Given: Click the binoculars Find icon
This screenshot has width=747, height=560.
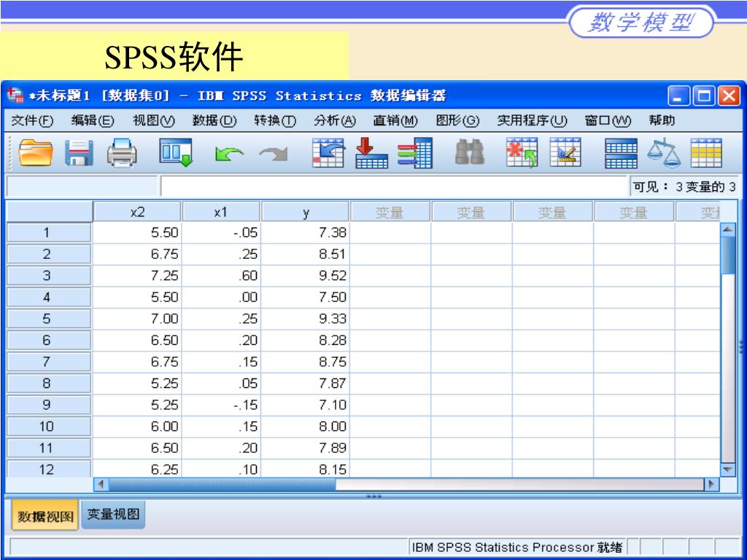Looking at the screenshot, I should click(x=470, y=152).
